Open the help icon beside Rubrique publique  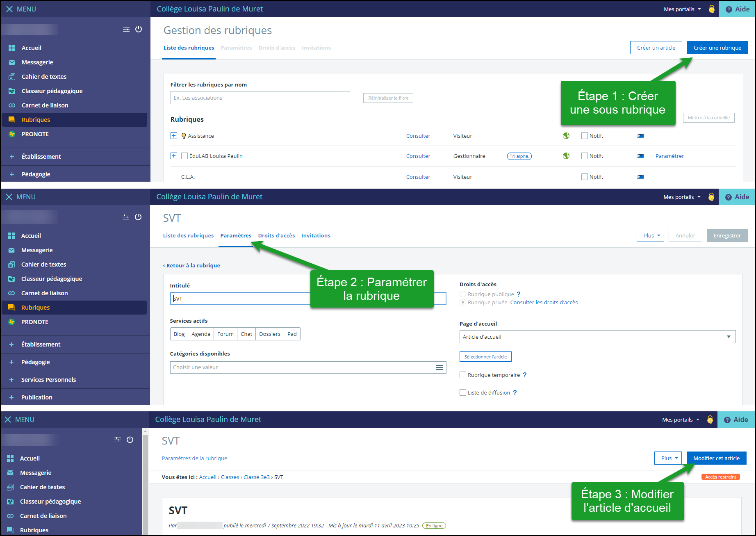point(519,294)
